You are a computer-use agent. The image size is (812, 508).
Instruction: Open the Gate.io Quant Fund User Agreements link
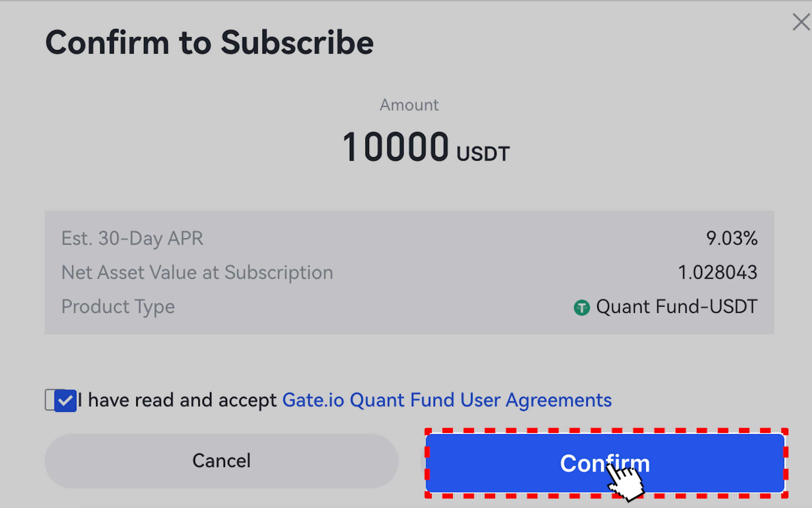click(x=446, y=400)
